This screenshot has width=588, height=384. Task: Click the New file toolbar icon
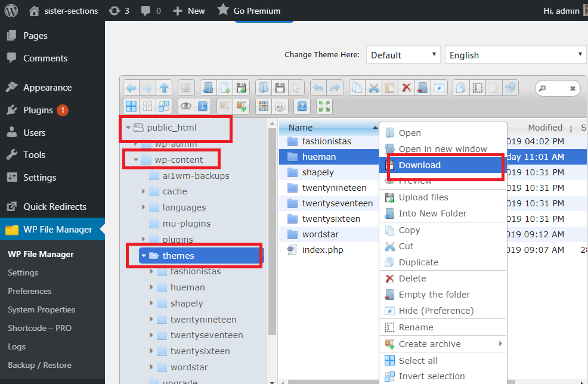225,88
